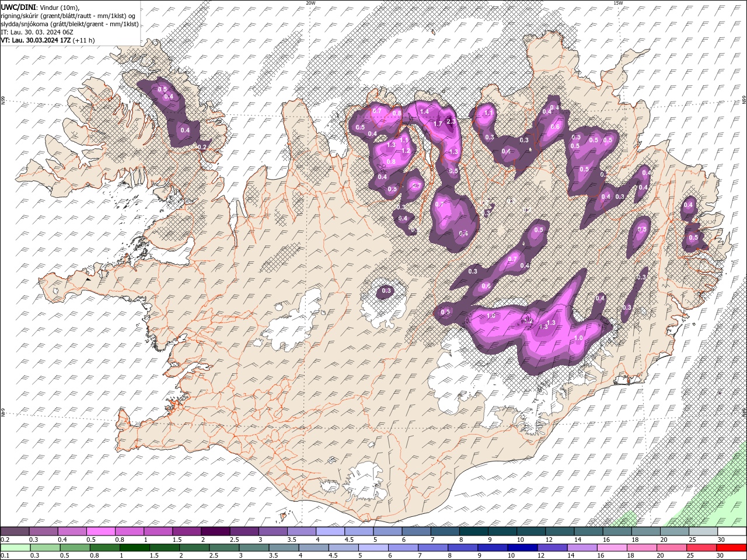Click the upper legend swatch starting at 8
This screenshot has height=560, width=747.
473,531
